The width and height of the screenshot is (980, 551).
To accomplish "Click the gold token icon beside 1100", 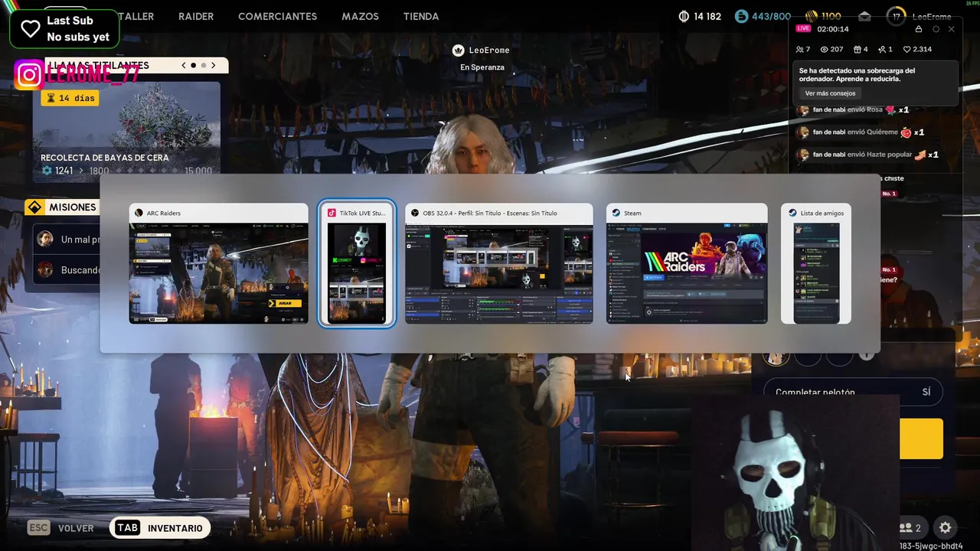I will 811,16.
